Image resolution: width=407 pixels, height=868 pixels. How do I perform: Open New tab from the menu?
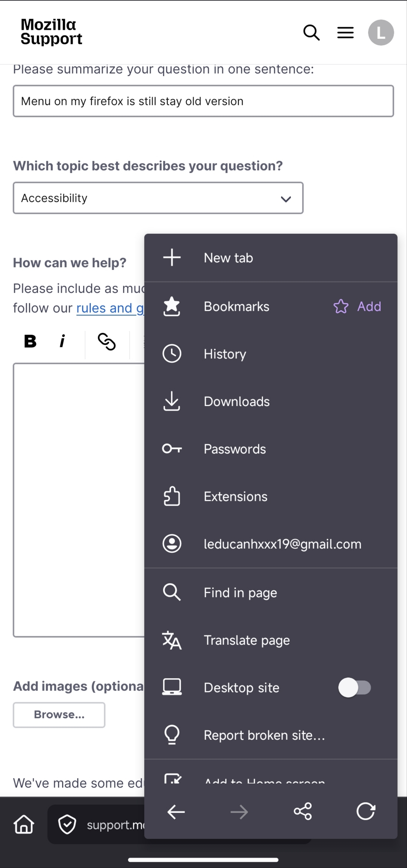[228, 258]
